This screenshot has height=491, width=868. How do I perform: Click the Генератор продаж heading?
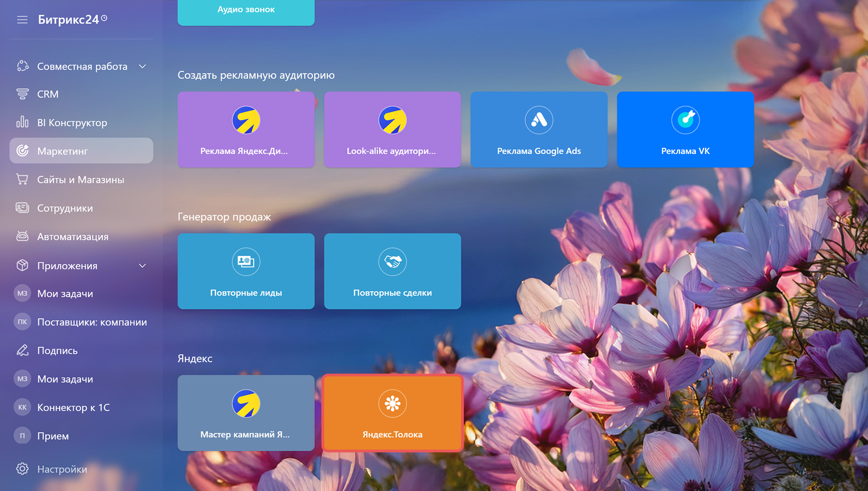[x=224, y=217]
